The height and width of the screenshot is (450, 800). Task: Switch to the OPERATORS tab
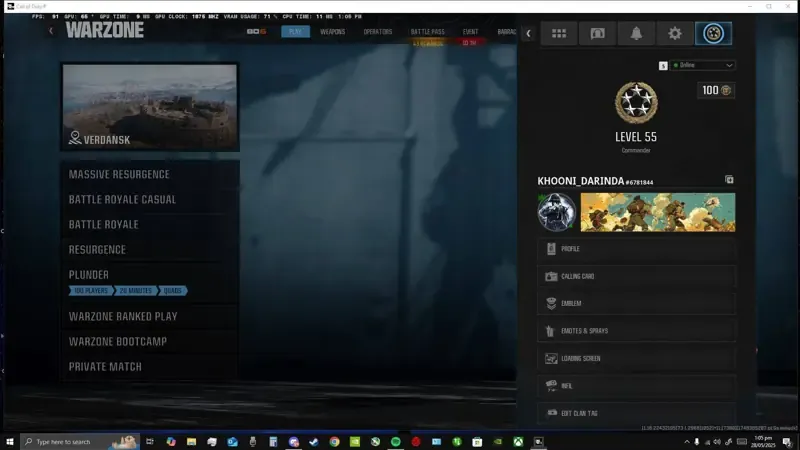click(378, 32)
